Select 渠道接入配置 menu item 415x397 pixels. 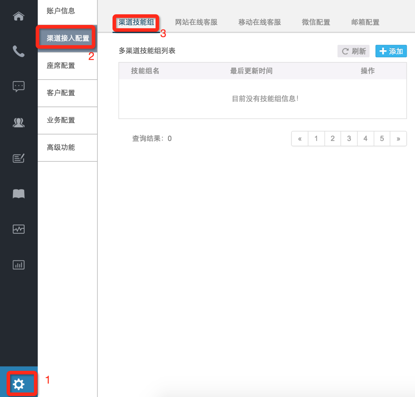67,38
